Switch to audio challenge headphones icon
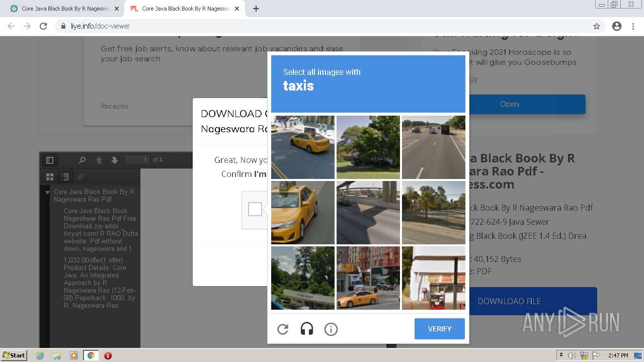This screenshot has height=362, width=644. 307,329
